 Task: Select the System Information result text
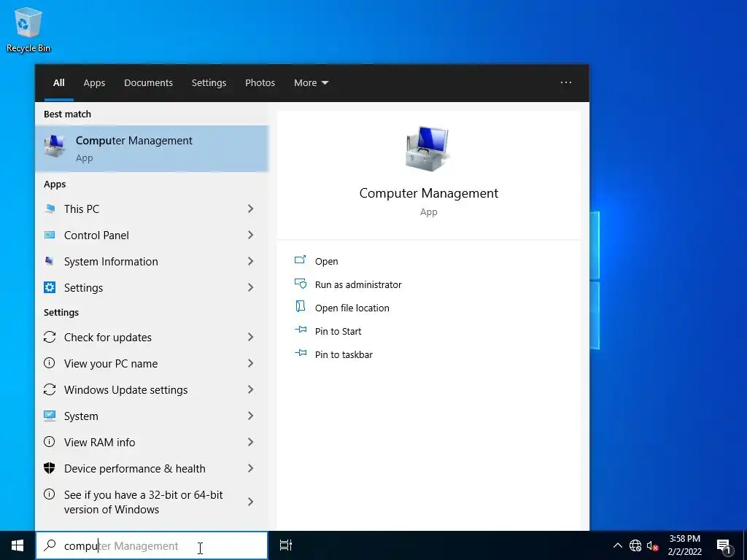pyautogui.click(x=111, y=261)
